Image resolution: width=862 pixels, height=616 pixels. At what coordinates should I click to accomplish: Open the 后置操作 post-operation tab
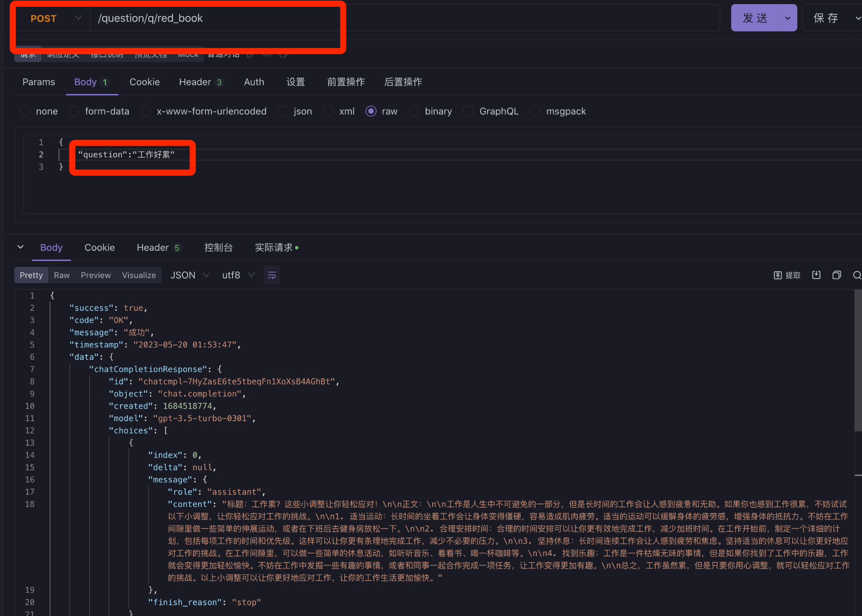(x=403, y=82)
